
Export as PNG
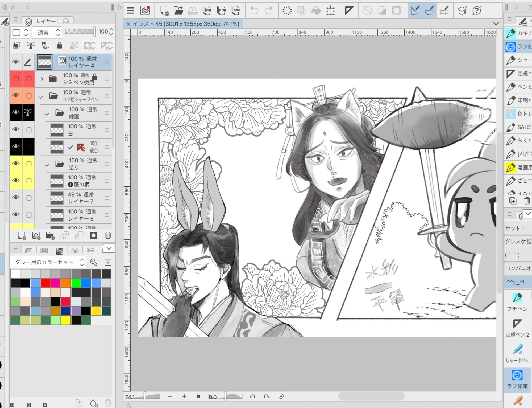pos(221,10)
